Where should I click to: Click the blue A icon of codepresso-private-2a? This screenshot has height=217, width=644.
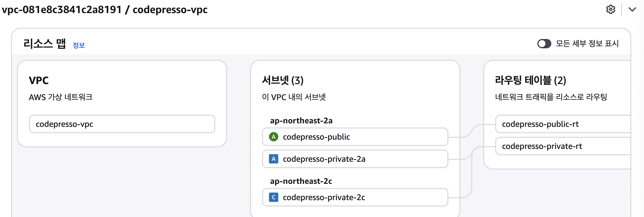(273, 159)
